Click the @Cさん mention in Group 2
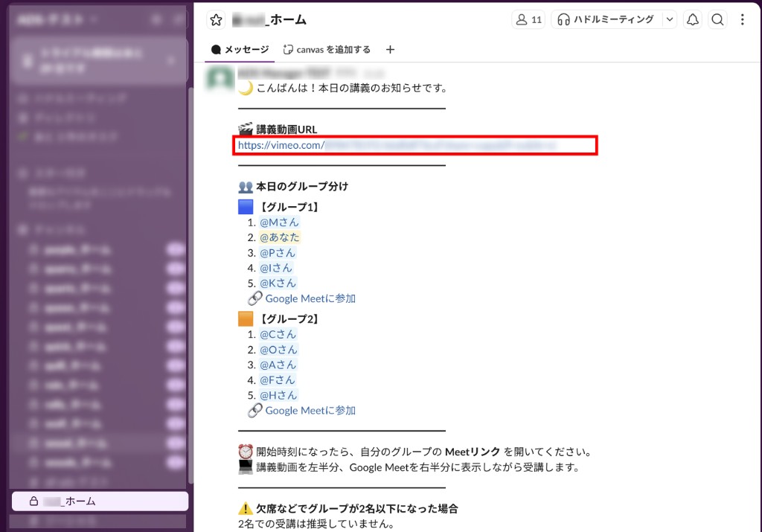762x532 pixels. click(x=278, y=334)
